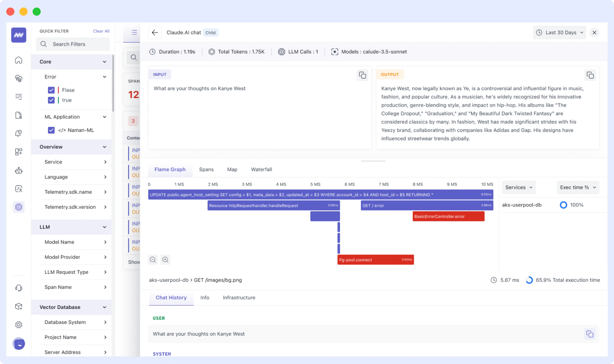Click Clear All filters link

[x=101, y=31]
